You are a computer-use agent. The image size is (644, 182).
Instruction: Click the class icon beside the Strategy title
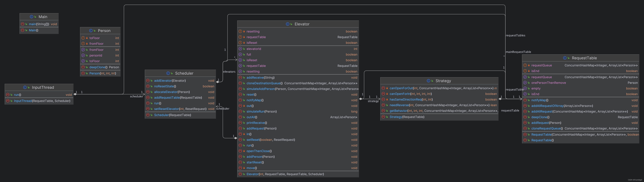(x=429, y=81)
